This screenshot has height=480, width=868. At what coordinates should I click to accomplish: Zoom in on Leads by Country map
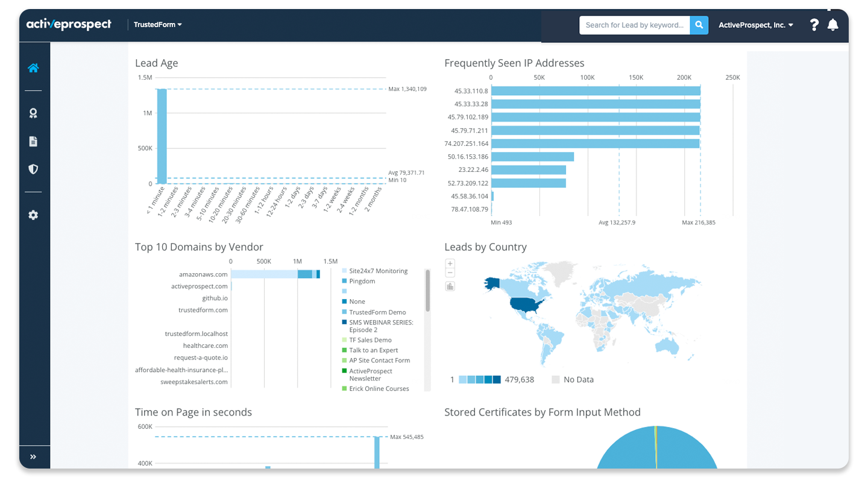click(450, 264)
